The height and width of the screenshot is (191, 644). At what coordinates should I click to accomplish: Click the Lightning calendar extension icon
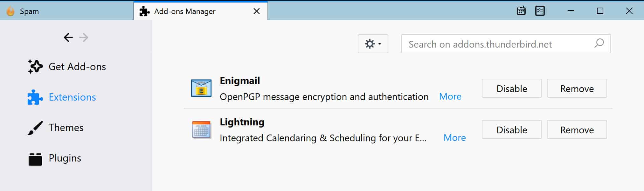(201, 130)
